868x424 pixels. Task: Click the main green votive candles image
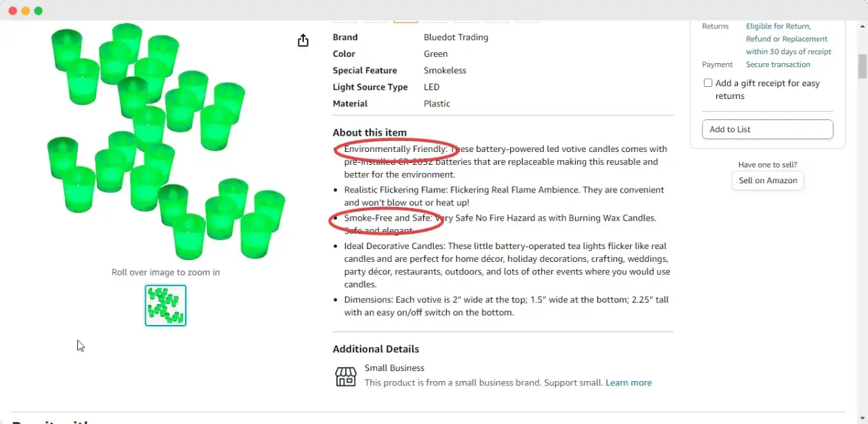click(x=166, y=142)
